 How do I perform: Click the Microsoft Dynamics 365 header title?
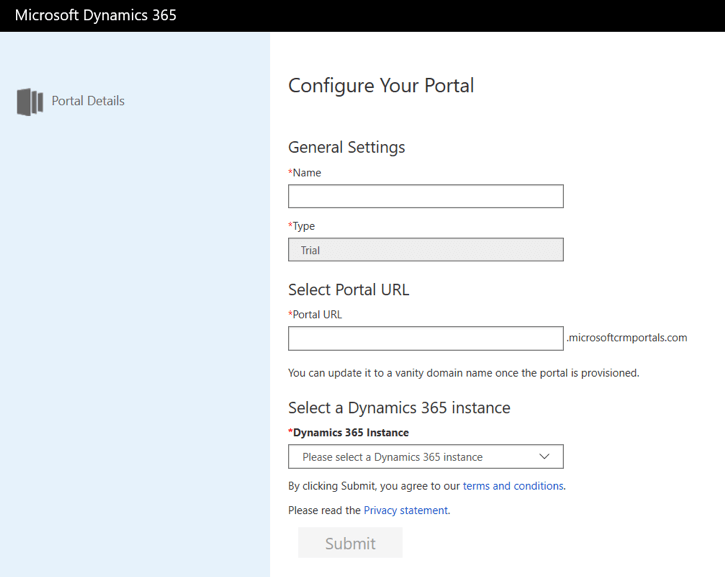[x=96, y=15]
